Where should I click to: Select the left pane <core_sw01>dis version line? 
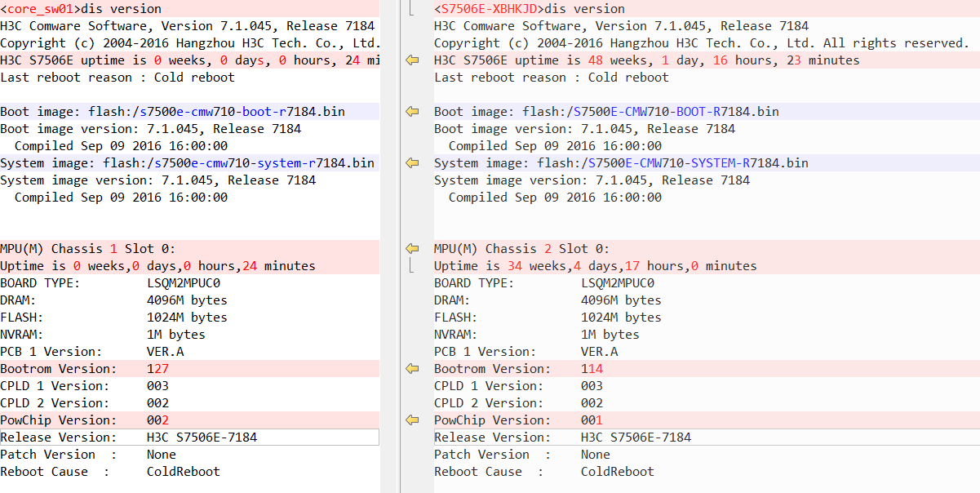pyautogui.click(x=80, y=9)
